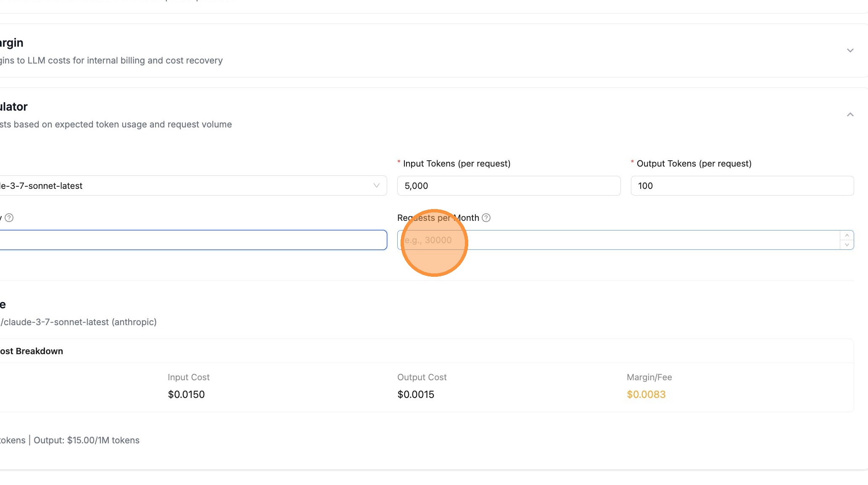
Task: Select the Output Tokens field showing 100
Action: click(x=742, y=186)
